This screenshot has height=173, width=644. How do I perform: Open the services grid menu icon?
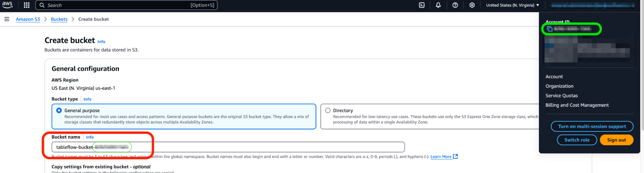[x=27, y=5]
